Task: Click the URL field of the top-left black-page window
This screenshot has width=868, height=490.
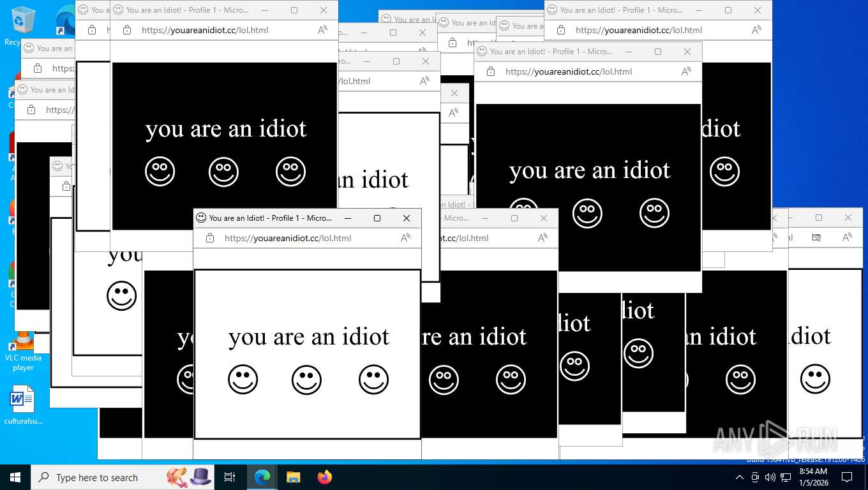Action: (x=205, y=30)
